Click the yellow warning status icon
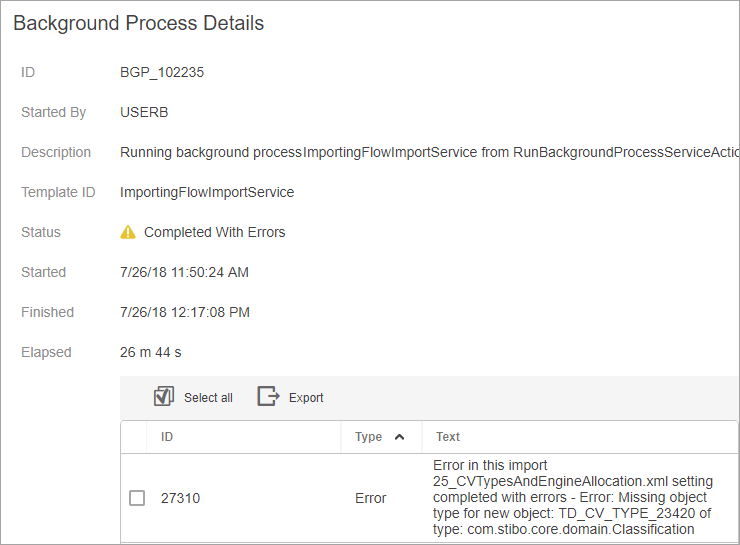The image size is (740, 545). (128, 232)
